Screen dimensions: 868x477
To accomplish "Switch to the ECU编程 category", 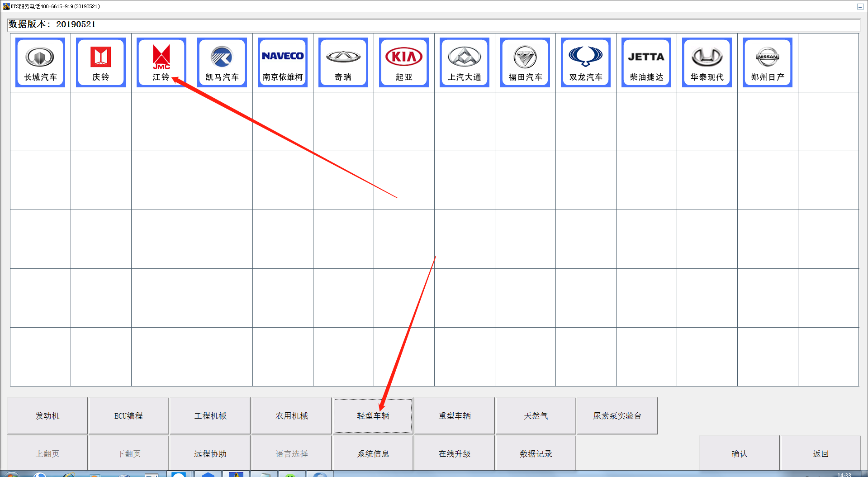I will click(128, 416).
